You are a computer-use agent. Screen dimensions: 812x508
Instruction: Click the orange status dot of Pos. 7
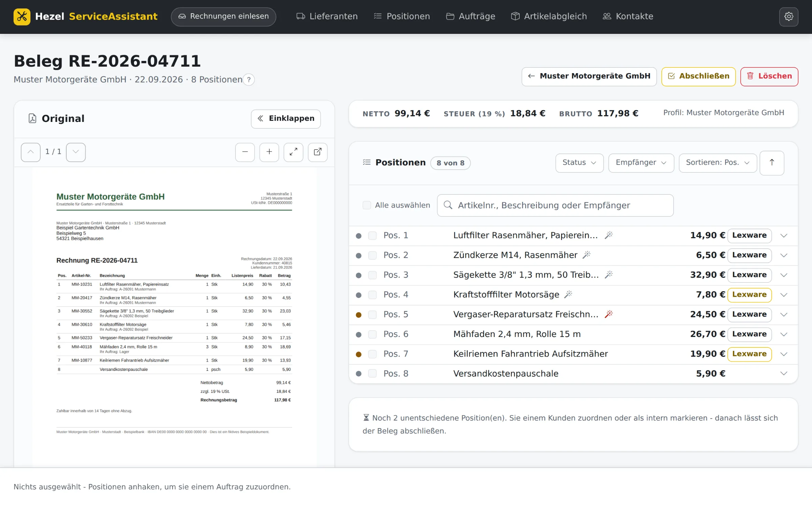[x=359, y=354]
